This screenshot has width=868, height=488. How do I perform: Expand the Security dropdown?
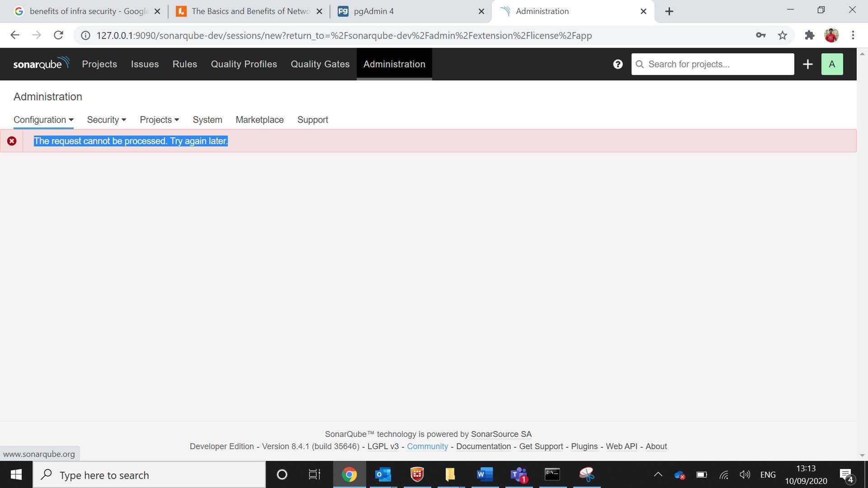107,120
